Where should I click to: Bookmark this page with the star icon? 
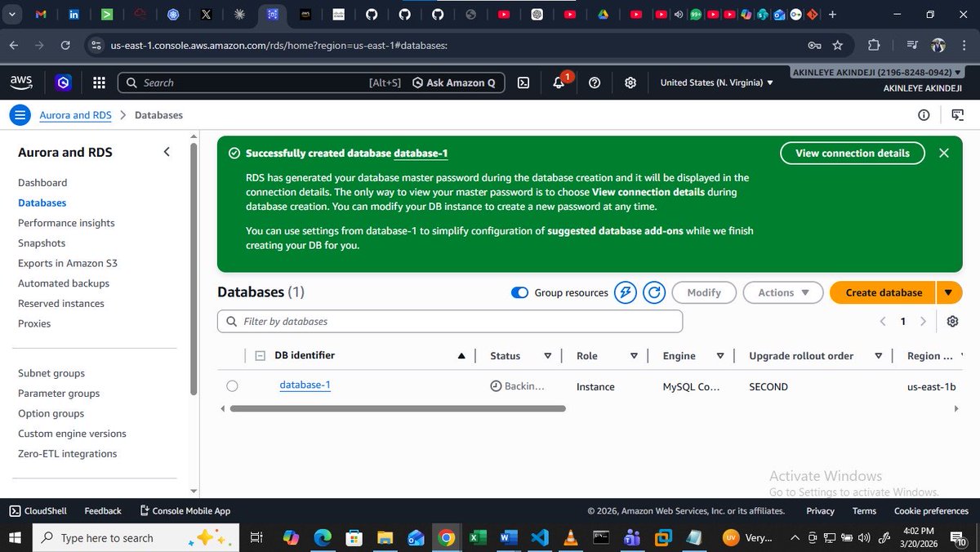837,45
